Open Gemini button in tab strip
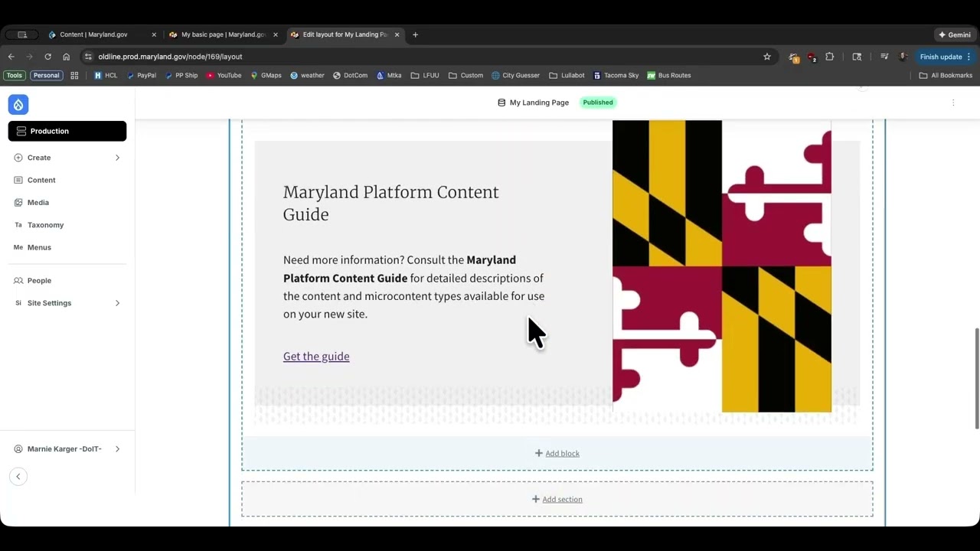Screen dimensions: 980x551 point(955,34)
